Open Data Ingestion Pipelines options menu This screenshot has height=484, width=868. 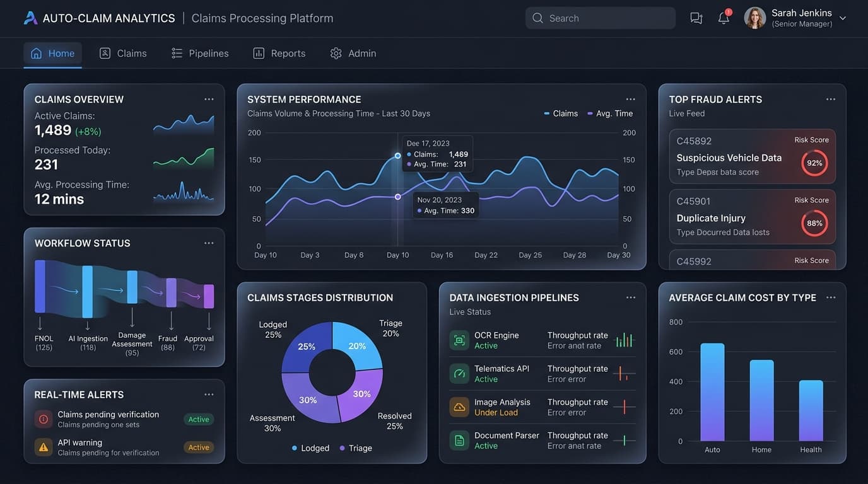tap(630, 297)
